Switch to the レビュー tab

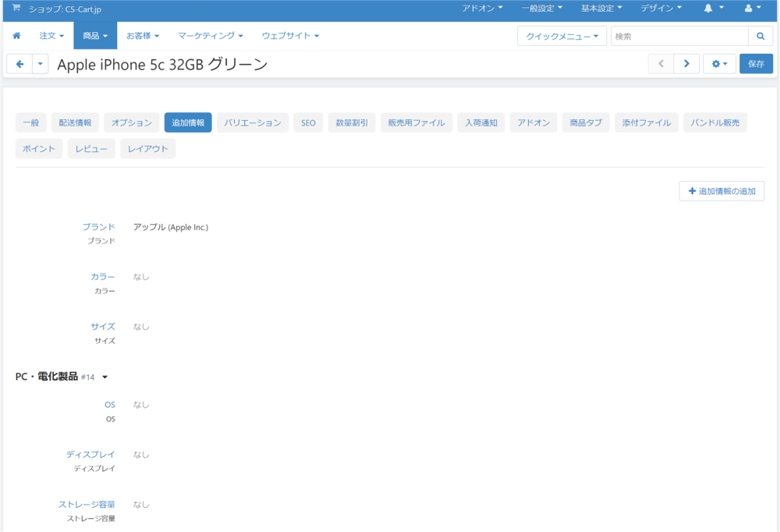[91, 149]
